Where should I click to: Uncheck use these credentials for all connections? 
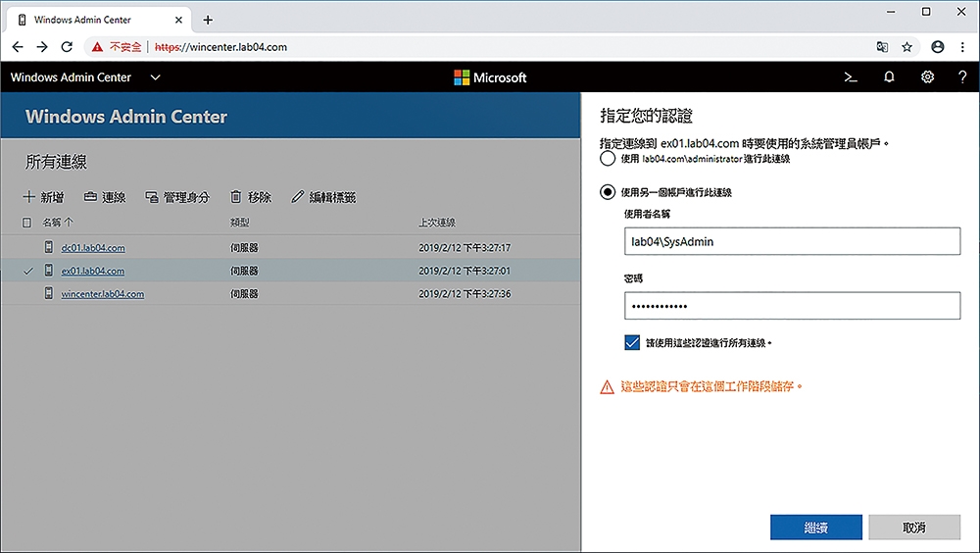click(x=632, y=343)
